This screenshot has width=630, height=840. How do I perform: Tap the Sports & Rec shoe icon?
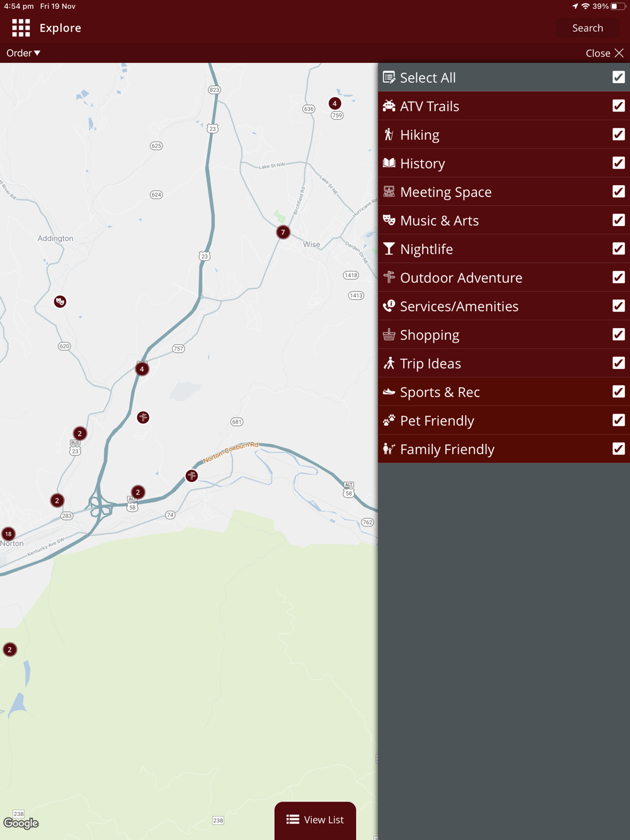coord(389,392)
